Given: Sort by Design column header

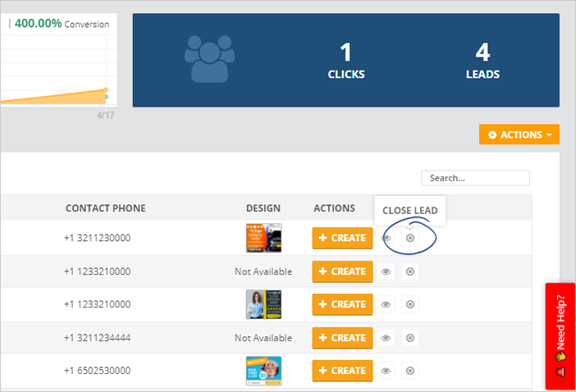Looking at the screenshot, I should [x=263, y=208].
